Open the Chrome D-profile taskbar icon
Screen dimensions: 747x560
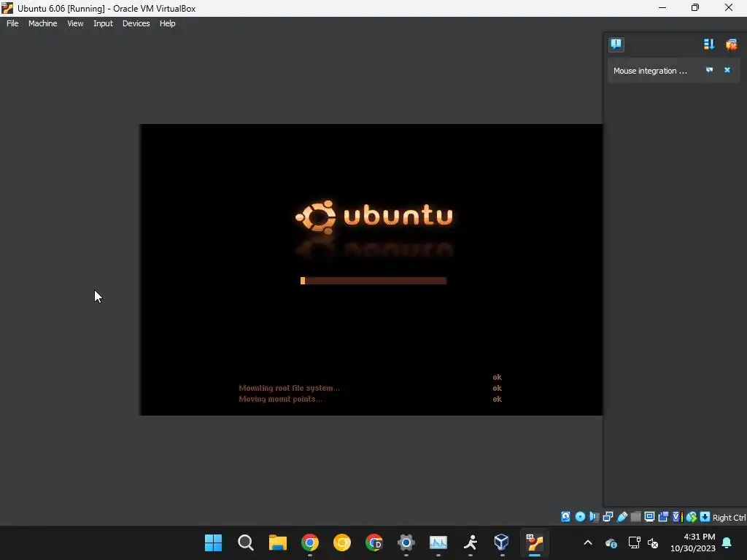coord(374,542)
